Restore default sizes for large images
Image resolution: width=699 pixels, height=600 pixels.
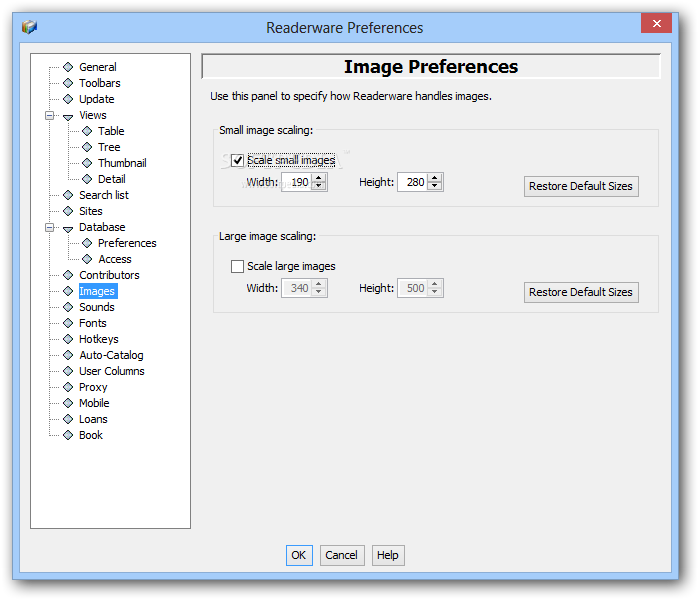581,292
